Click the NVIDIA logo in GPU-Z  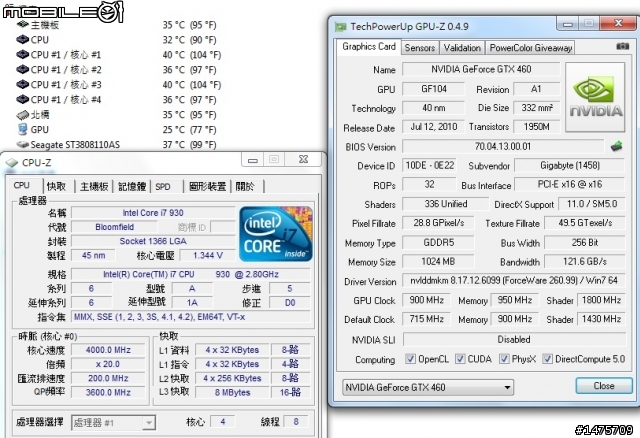tap(595, 97)
